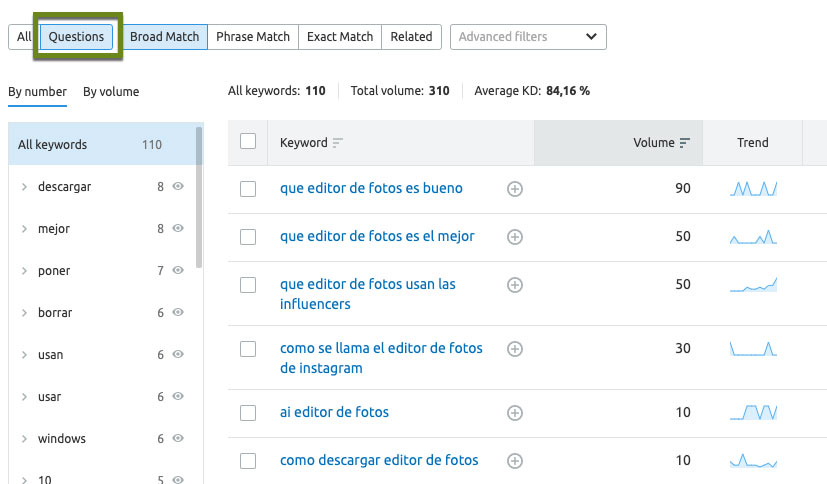
Task: Toggle eye icon for 'mejor' group
Action: pos(178,228)
